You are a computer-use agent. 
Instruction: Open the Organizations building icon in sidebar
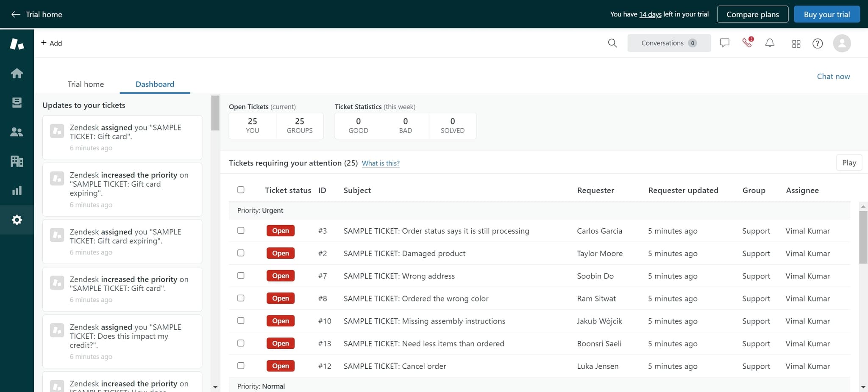click(17, 161)
